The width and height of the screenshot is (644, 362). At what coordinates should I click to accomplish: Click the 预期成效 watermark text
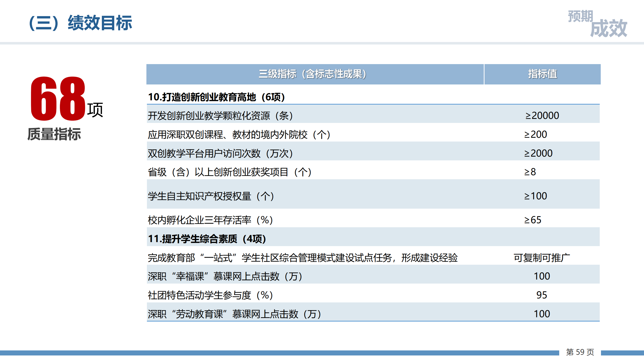597,24
